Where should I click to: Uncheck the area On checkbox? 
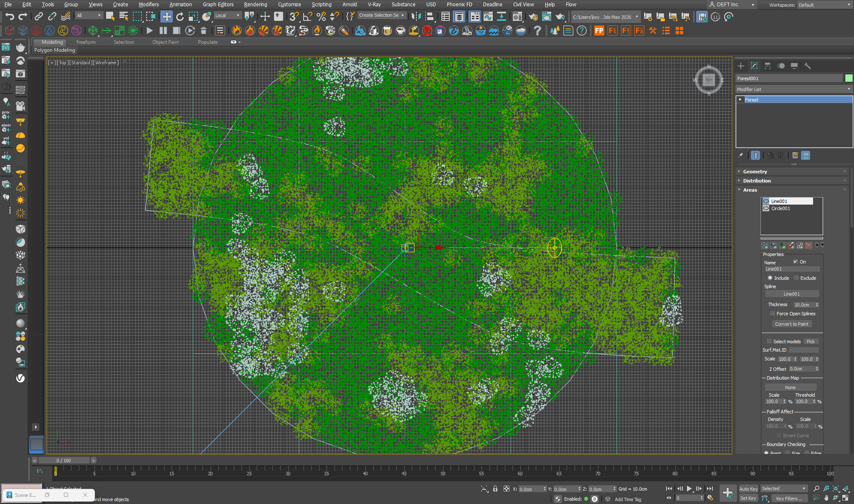click(x=795, y=262)
